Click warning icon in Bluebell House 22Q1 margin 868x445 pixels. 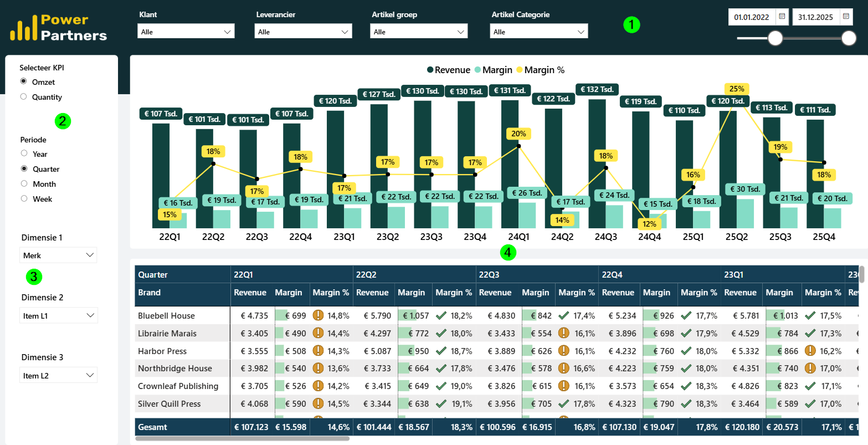click(318, 316)
